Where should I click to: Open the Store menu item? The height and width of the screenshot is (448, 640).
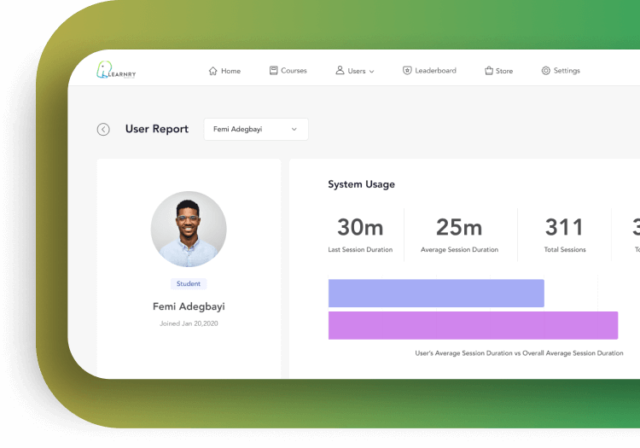(504, 71)
